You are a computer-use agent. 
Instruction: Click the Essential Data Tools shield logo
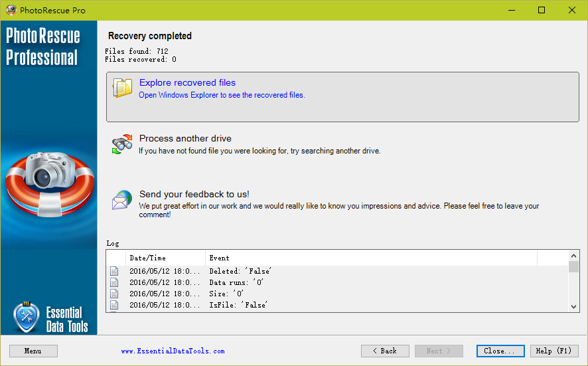click(x=27, y=318)
